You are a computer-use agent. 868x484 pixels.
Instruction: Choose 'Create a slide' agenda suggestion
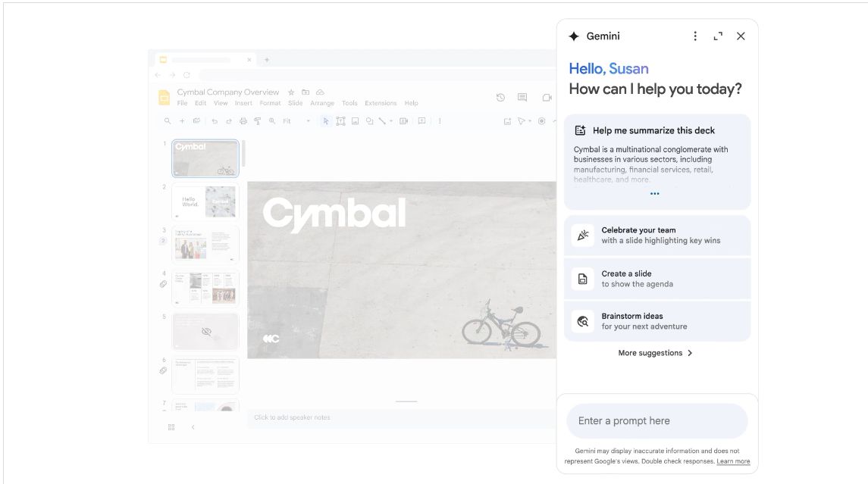tap(657, 279)
